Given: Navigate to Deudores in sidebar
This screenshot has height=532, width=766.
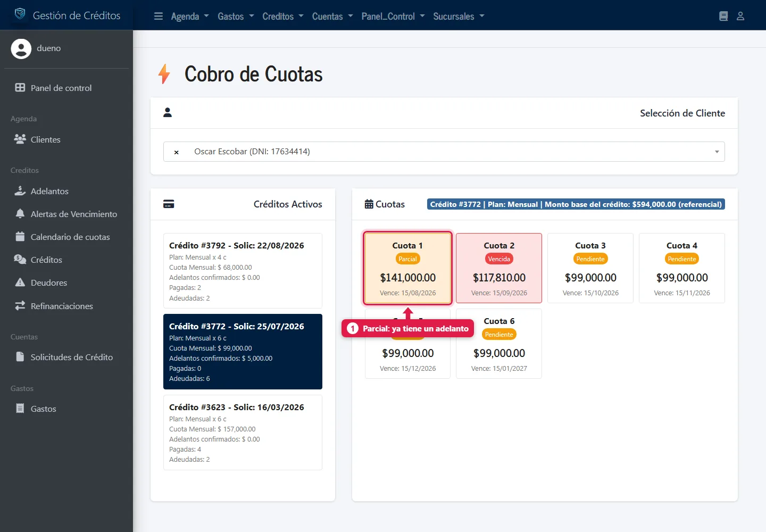Looking at the screenshot, I should coord(49,282).
